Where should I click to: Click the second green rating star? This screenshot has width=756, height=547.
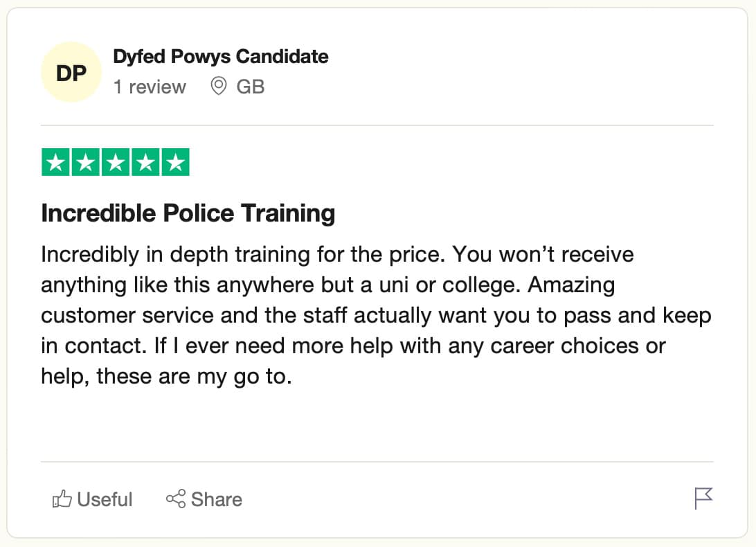pos(86,163)
